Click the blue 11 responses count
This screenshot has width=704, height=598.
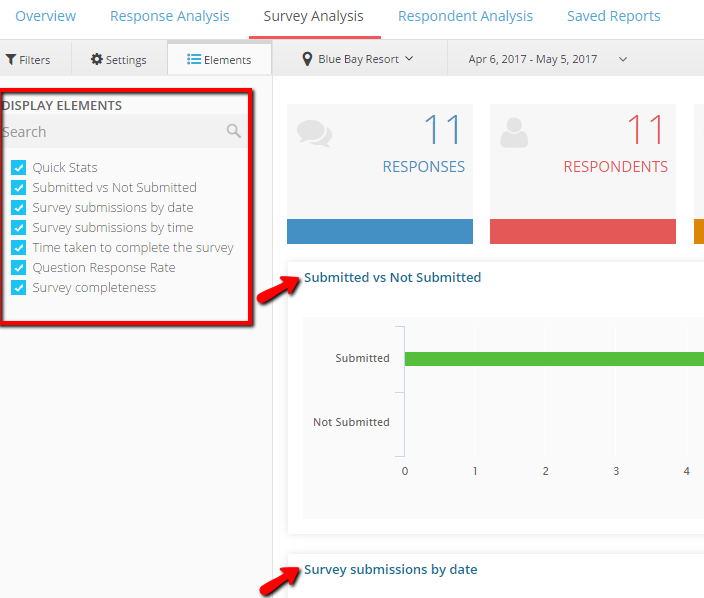[x=443, y=129]
